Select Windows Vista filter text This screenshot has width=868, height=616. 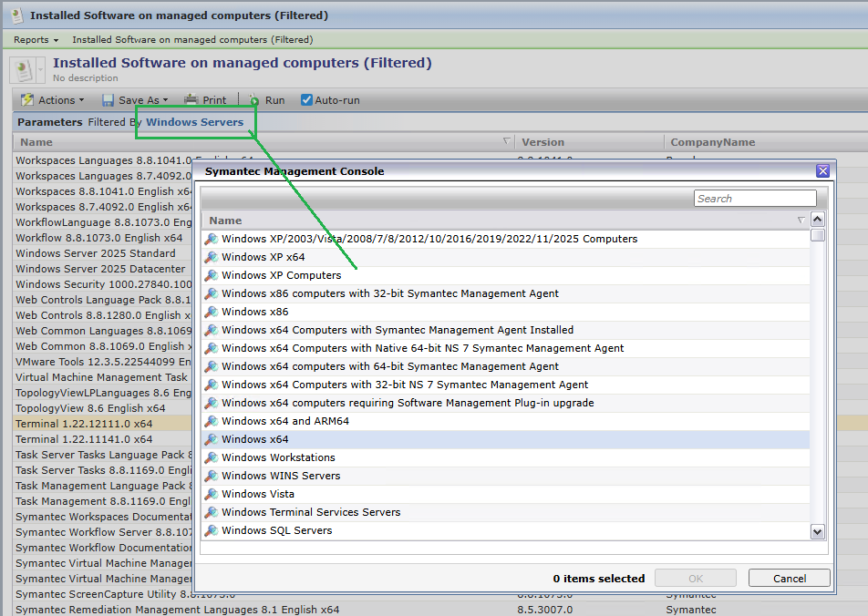[258, 494]
